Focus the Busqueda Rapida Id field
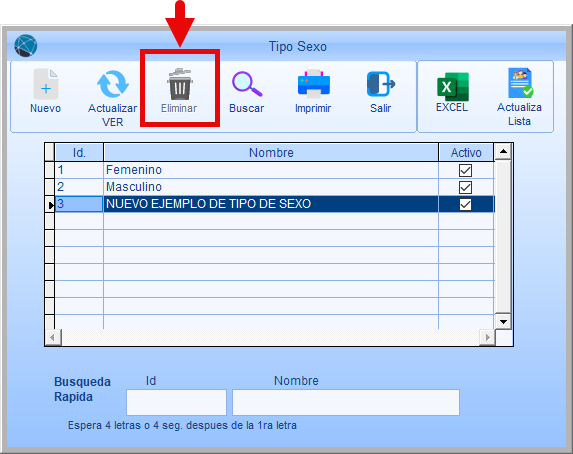 click(x=177, y=402)
